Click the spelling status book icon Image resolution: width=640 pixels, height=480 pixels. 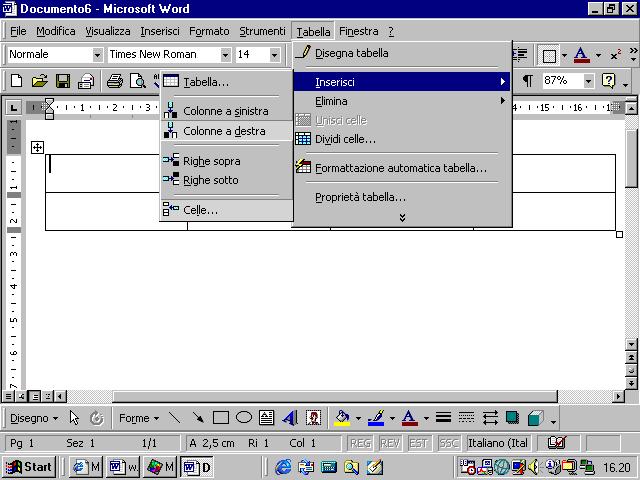(557, 443)
